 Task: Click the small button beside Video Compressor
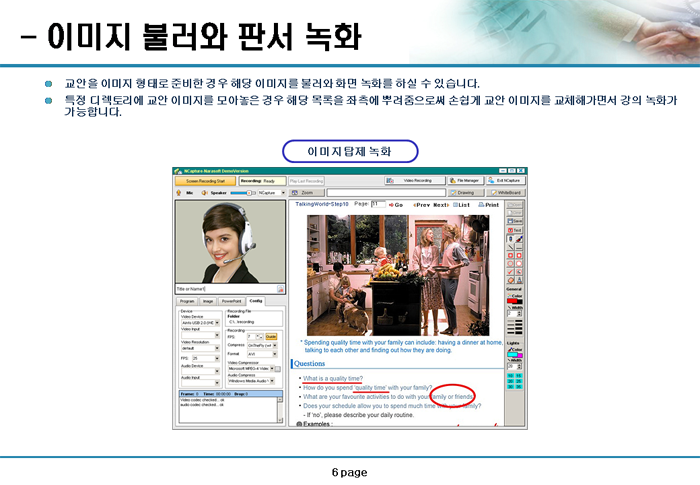coord(278,369)
